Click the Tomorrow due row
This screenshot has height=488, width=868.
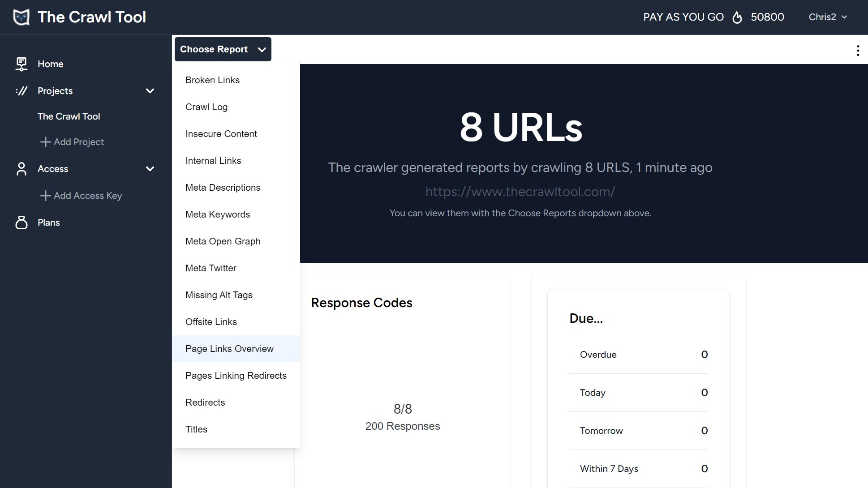[x=639, y=431]
